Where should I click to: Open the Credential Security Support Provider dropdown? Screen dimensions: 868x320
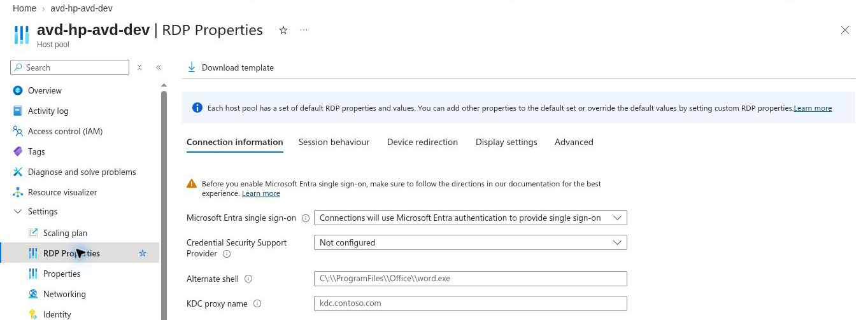[x=471, y=242]
